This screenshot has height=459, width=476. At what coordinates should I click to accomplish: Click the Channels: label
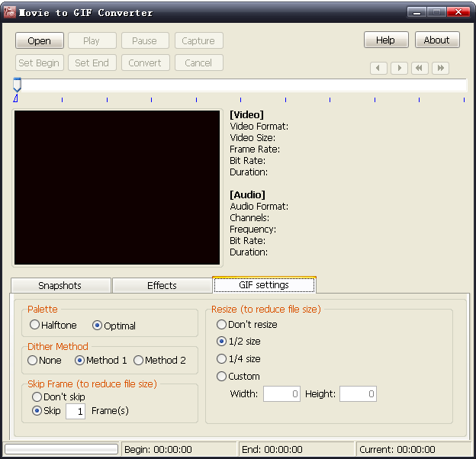(249, 218)
